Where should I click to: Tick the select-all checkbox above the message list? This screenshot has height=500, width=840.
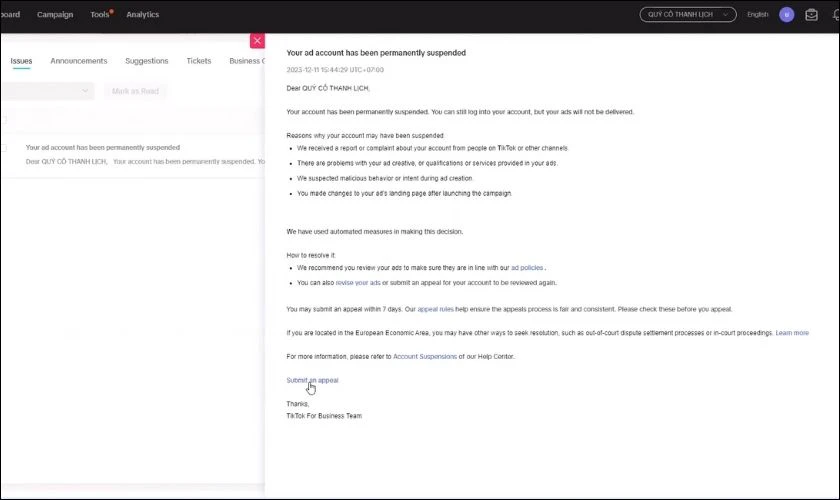click(4, 119)
